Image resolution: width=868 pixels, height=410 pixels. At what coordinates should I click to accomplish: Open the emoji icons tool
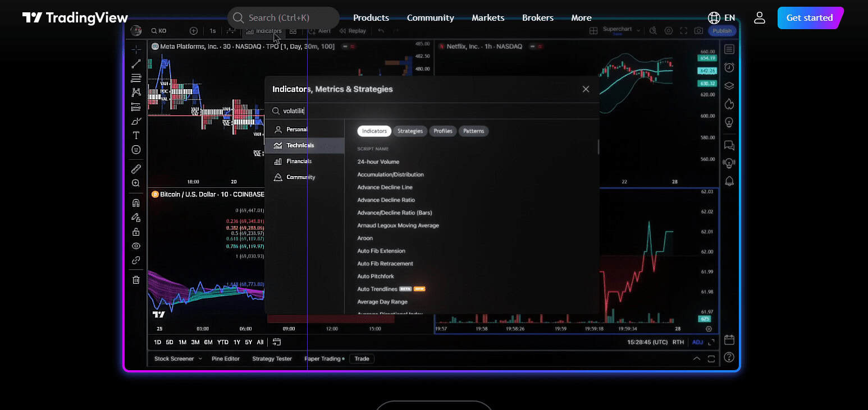(136, 150)
